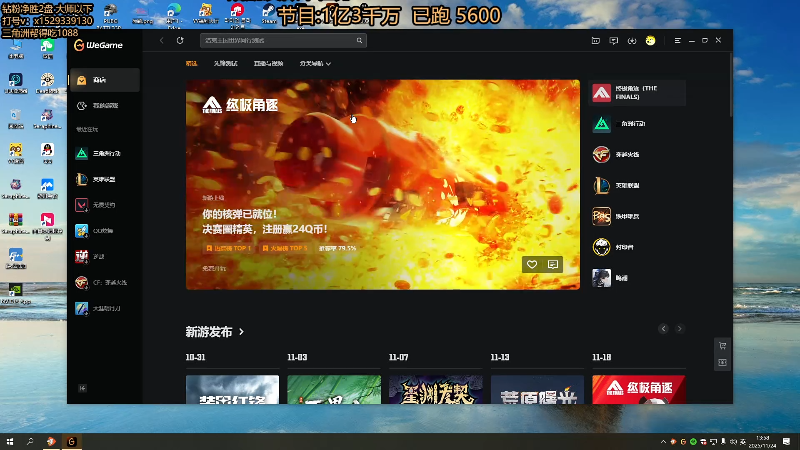Open the live stream icon in WeGame top bar
Screen dimensions: 800x450
point(595,40)
